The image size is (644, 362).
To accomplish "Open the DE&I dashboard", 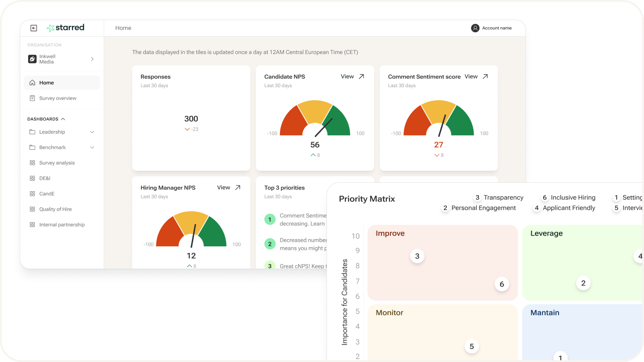I will point(45,178).
